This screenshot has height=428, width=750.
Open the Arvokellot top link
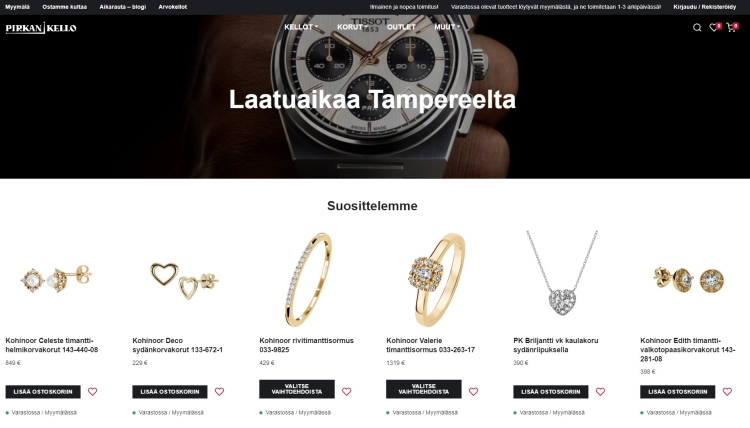click(x=173, y=7)
